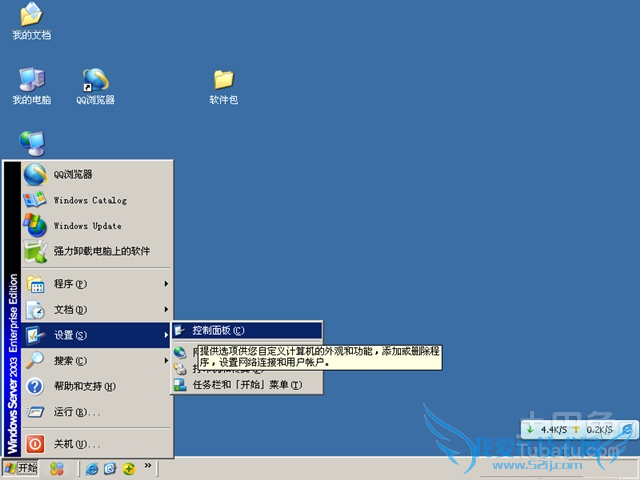Click 关机(U)... to shut down
Image resolution: width=640 pixels, height=480 pixels.
click(77, 444)
